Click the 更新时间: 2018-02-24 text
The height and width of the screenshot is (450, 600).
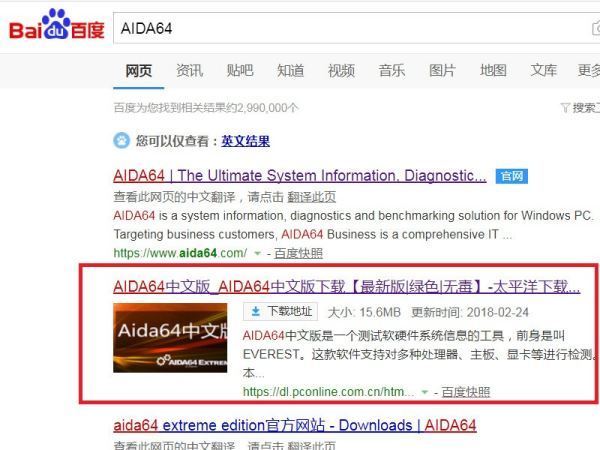point(470,312)
